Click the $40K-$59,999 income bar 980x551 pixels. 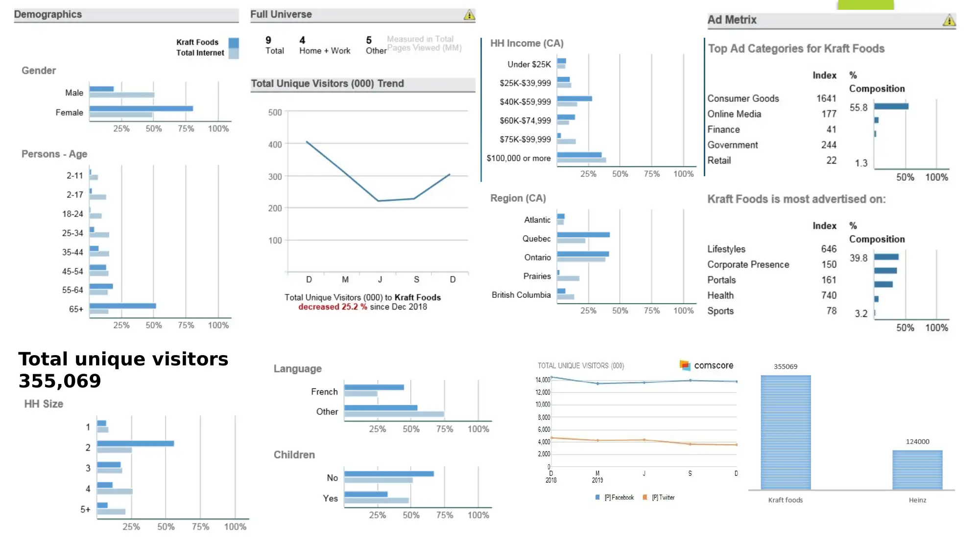tap(574, 98)
